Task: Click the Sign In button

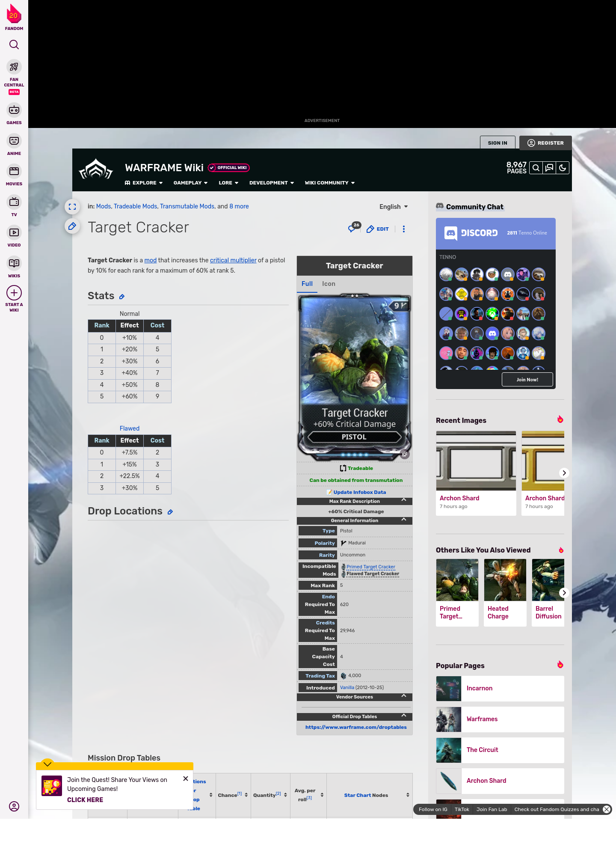Action: (498, 143)
